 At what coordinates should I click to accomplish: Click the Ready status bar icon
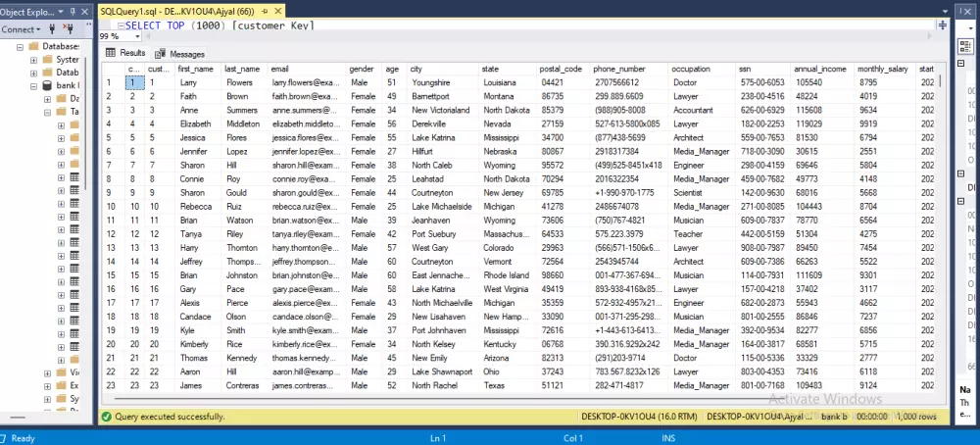4,438
